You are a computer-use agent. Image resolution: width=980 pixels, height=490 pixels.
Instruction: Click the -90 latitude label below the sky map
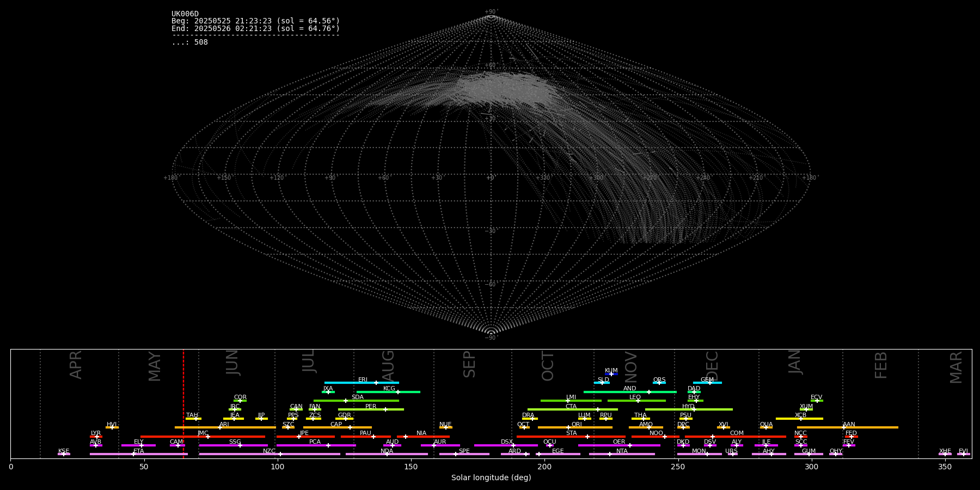[491, 338]
